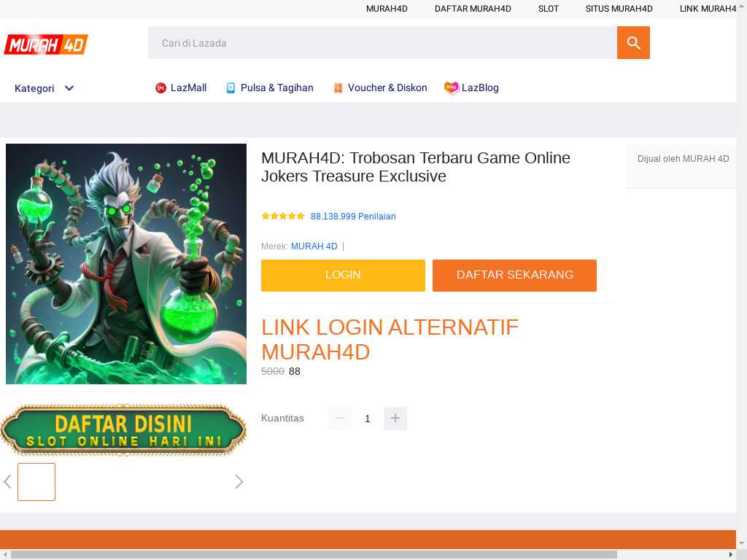Image resolution: width=747 pixels, height=560 pixels.
Task: Open the SLOT menu link
Action: coord(549,9)
